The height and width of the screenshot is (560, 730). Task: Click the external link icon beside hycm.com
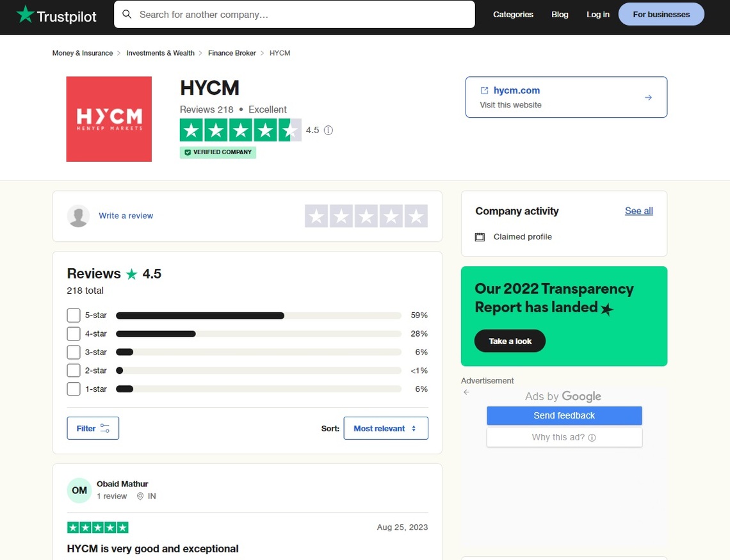(x=484, y=90)
